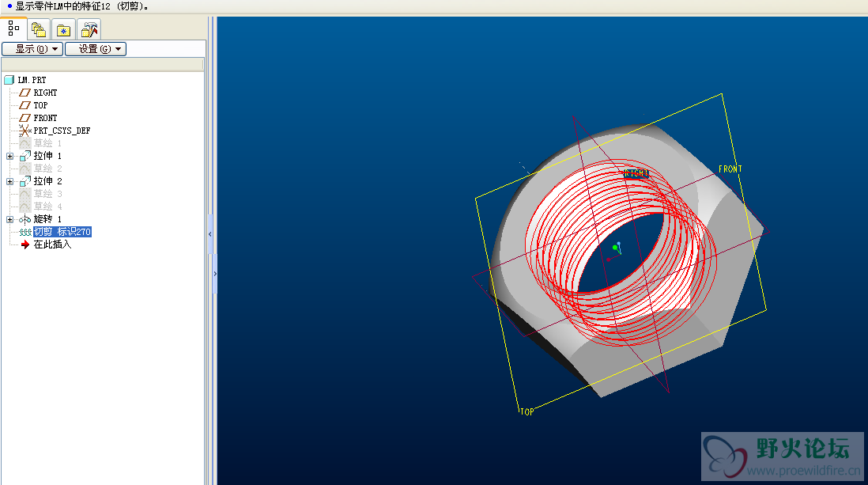The width and height of the screenshot is (868, 485).
Task: Select the RIGHT datum plane icon in tree
Action: (25, 93)
